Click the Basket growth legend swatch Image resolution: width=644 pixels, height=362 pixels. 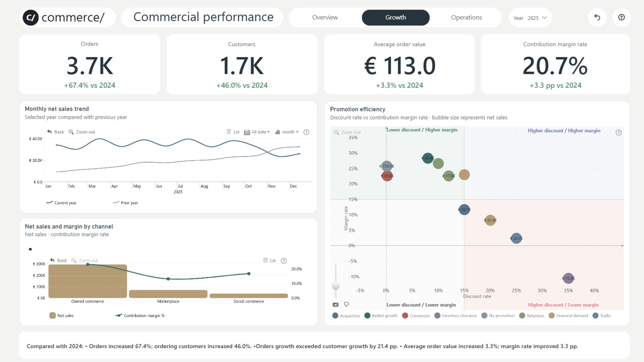(367, 316)
